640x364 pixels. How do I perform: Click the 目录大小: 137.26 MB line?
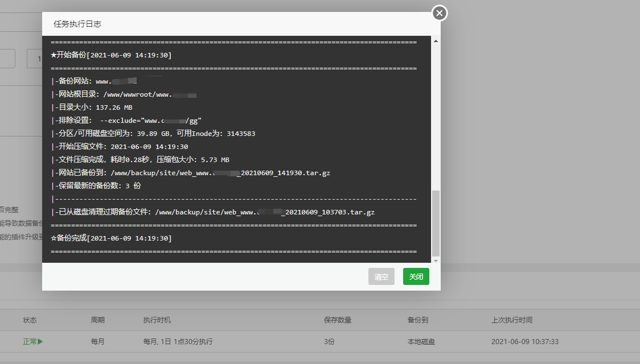tap(92, 107)
